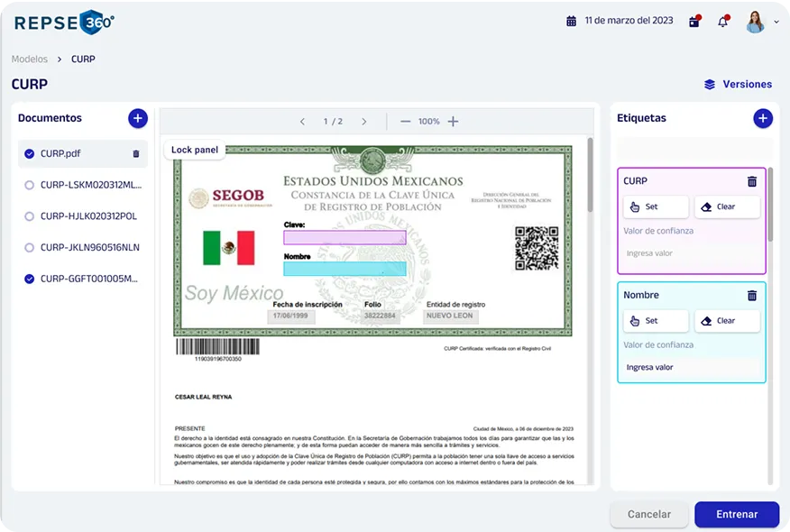
Task: Open document CURP-JKLN960516NLN
Action: (x=90, y=247)
